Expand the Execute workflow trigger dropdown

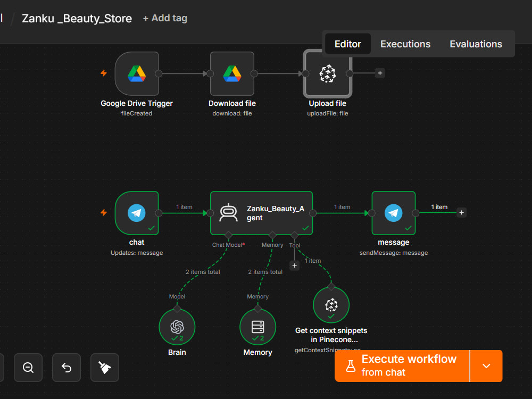[487, 366]
